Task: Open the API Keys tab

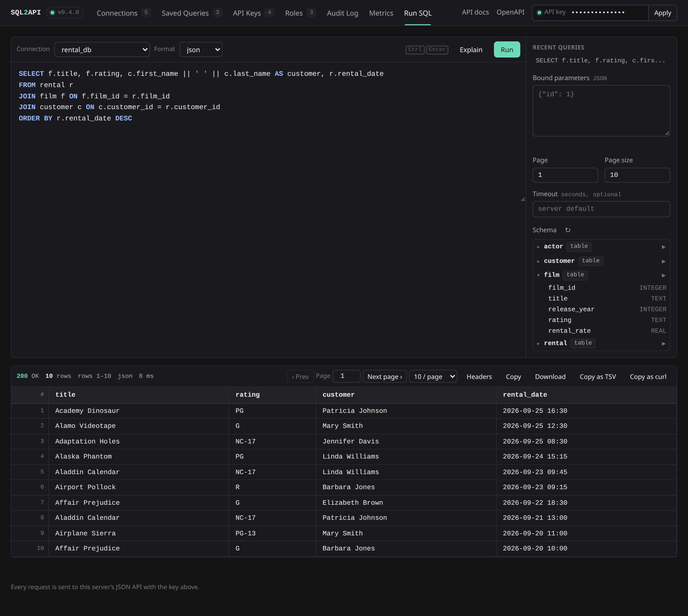Action: [x=253, y=13]
